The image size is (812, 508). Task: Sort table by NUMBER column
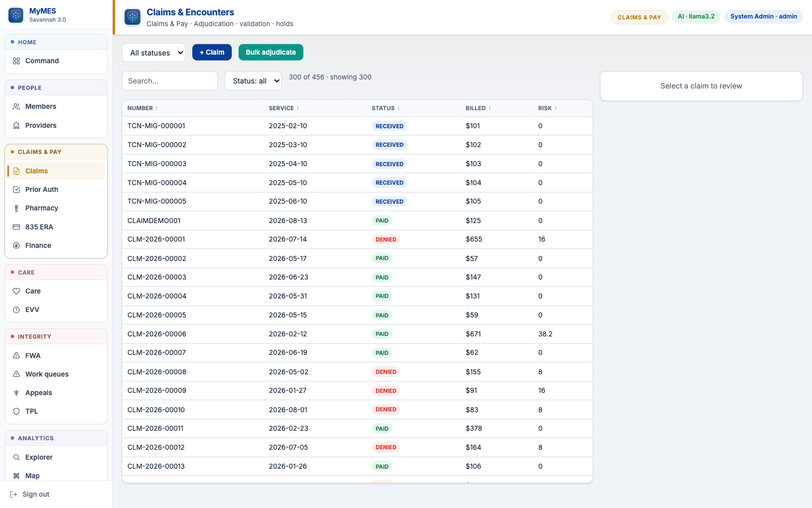tap(143, 108)
